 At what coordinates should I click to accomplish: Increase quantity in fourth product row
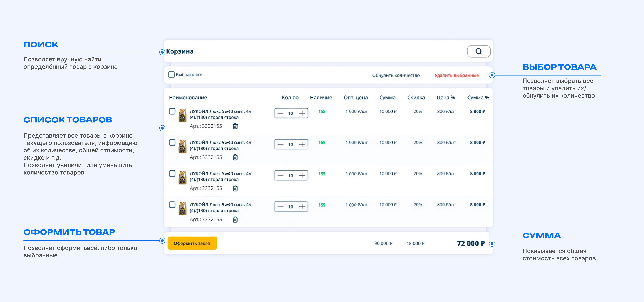click(302, 207)
